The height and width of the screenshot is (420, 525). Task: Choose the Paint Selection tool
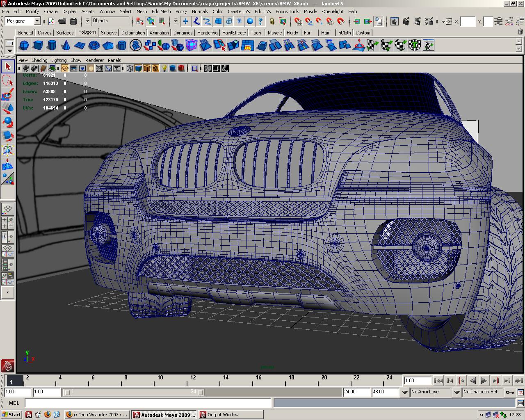(8, 94)
